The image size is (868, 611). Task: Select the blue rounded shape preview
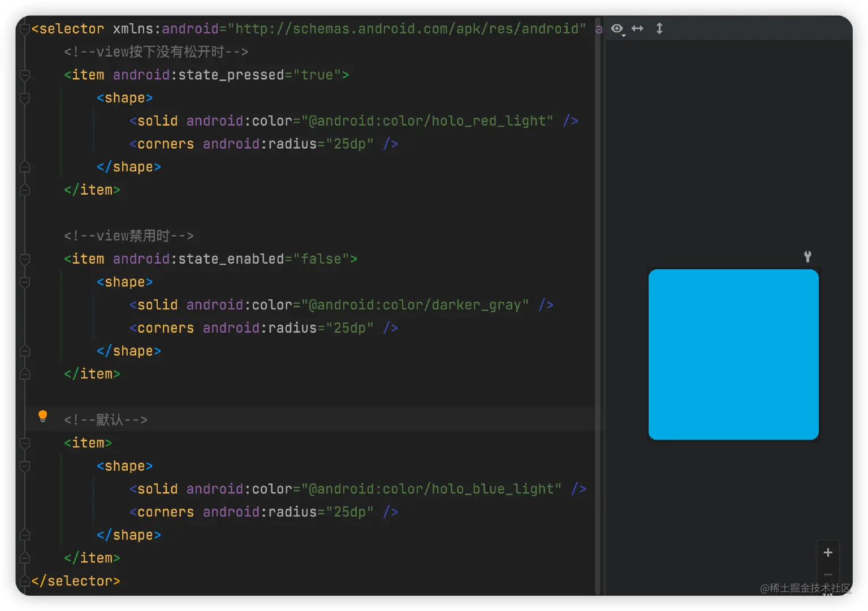tap(733, 354)
